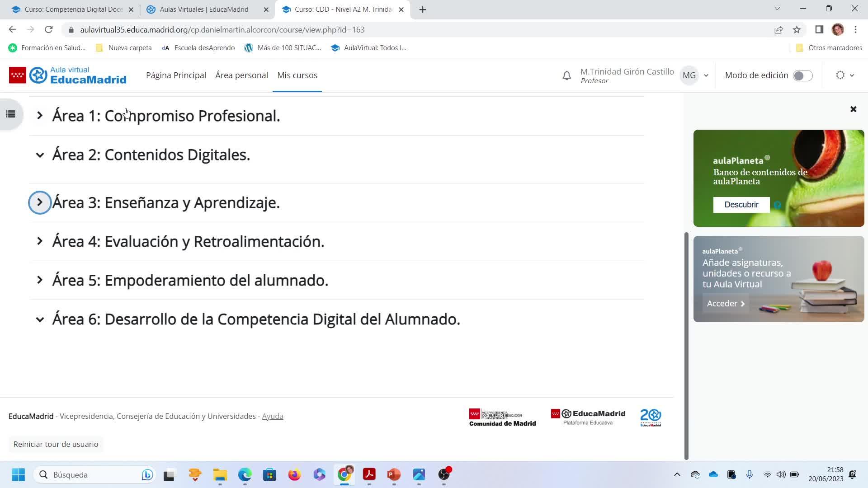This screenshot has height=488, width=868.
Task: Click the notifications bell icon
Action: [566, 75]
